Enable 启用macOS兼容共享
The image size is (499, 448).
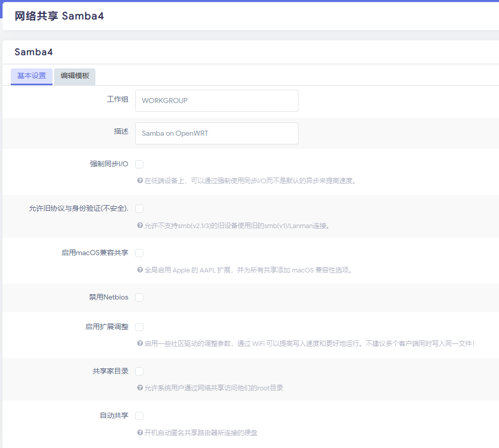point(139,253)
